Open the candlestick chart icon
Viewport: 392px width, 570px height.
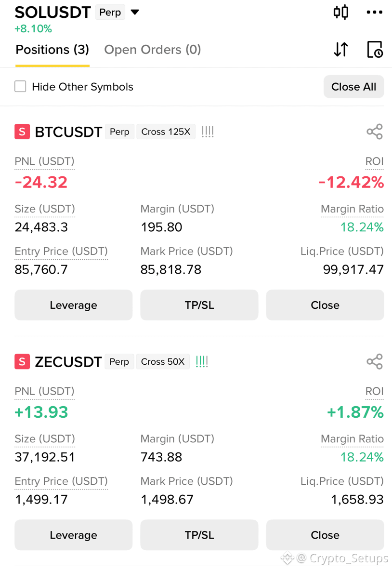pos(341,13)
